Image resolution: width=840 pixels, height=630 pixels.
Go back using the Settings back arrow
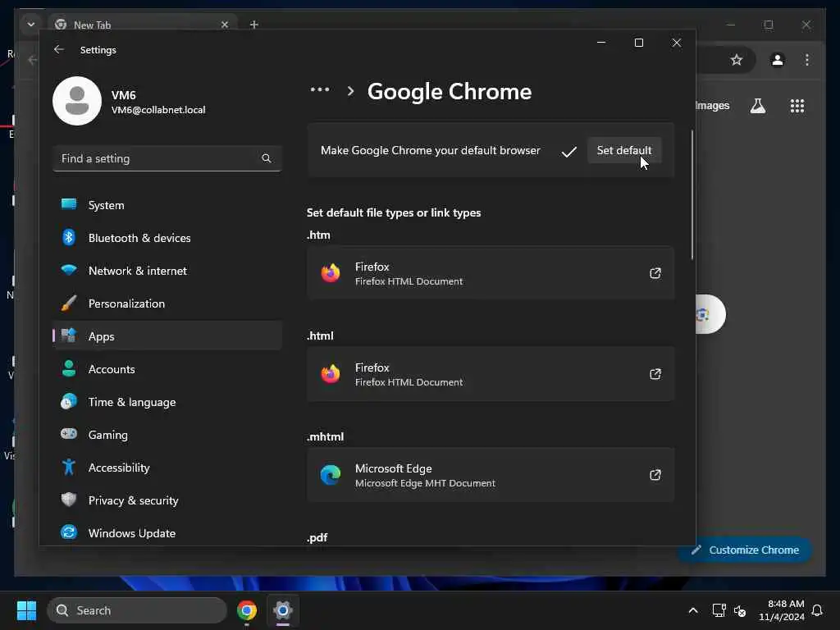[59, 49]
